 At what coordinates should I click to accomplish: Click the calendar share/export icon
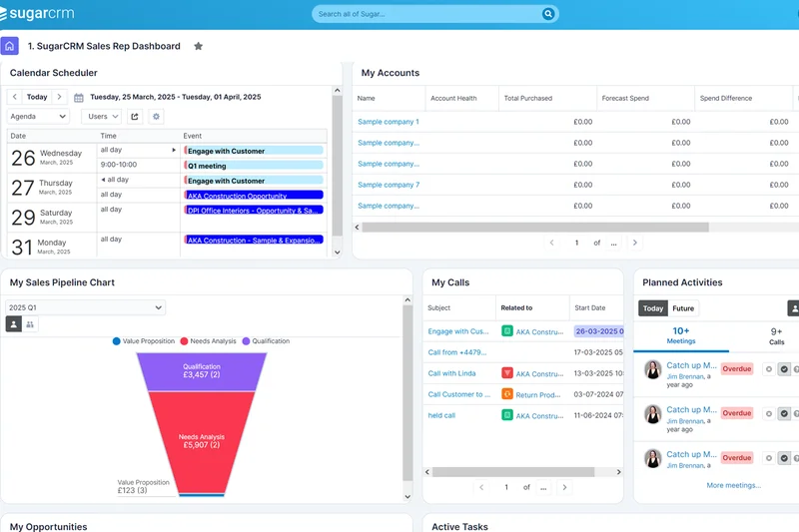135,117
